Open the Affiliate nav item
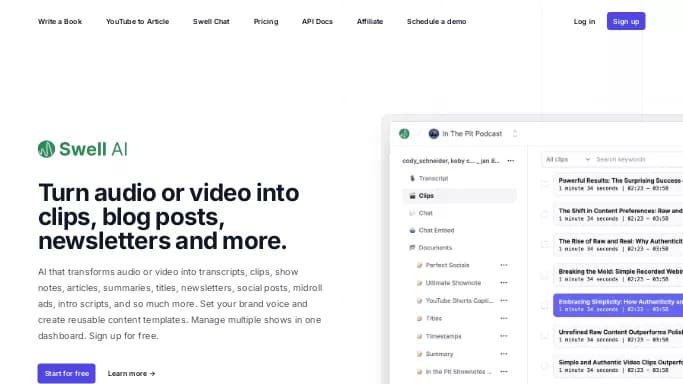This screenshot has width=683, height=384. pyautogui.click(x=370, y=21)
